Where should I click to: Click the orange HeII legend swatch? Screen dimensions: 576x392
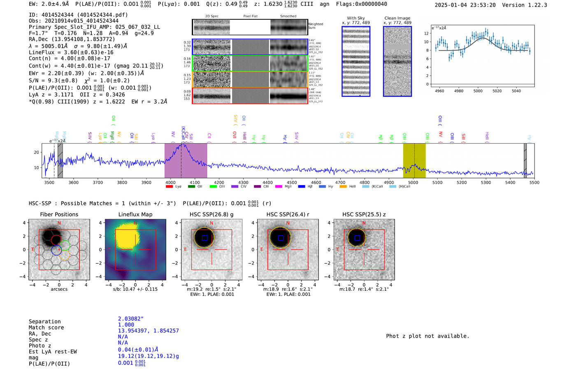(x=343, y=187)
